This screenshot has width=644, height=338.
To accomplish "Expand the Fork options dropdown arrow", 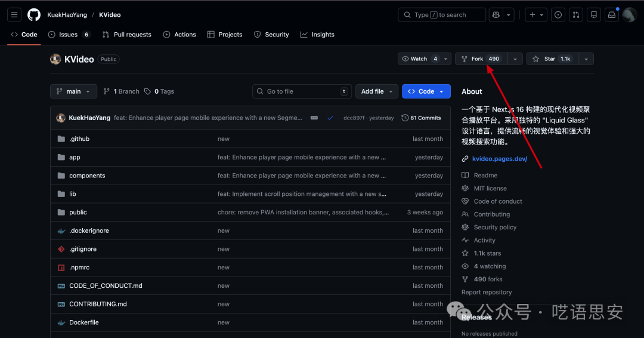I will pos(515,59).
